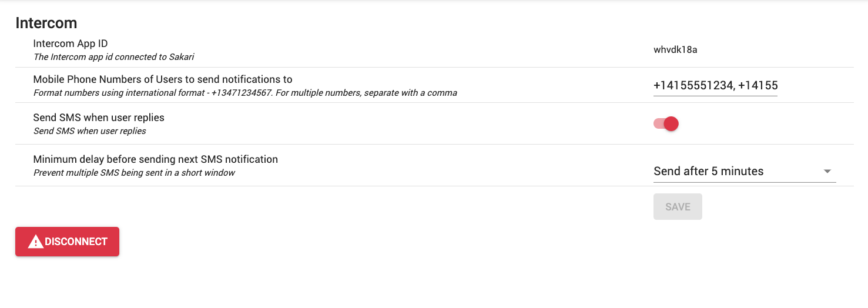Image resolution: width=868 pixels, height=308 pixels.
Task: Click the red DISCONNECT button
Action: 67,242
